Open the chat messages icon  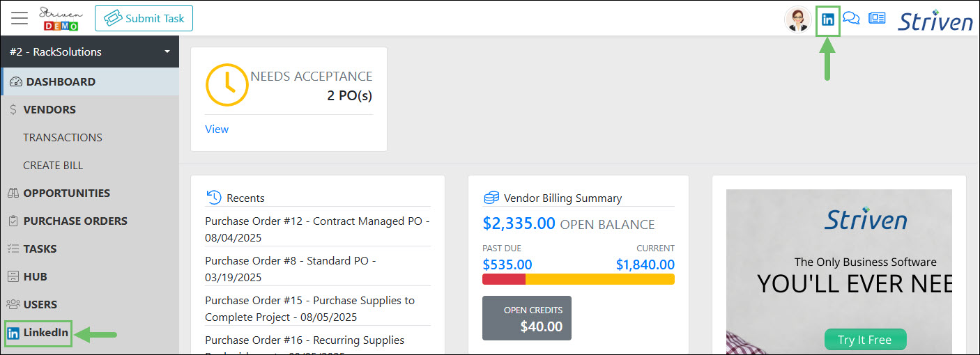(851, 19)
